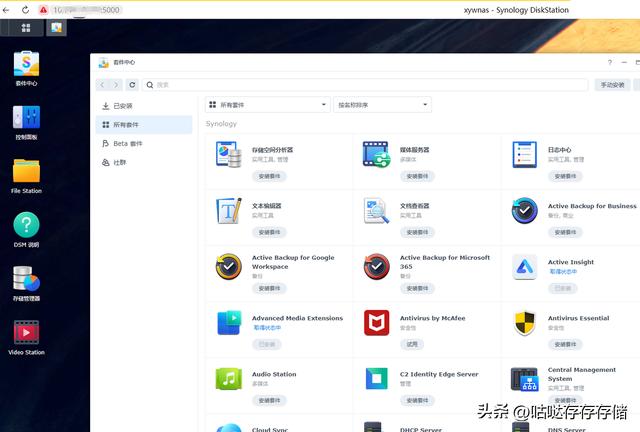
Task: Go back in Package Center navigation
Action: (x=102, y=85)
